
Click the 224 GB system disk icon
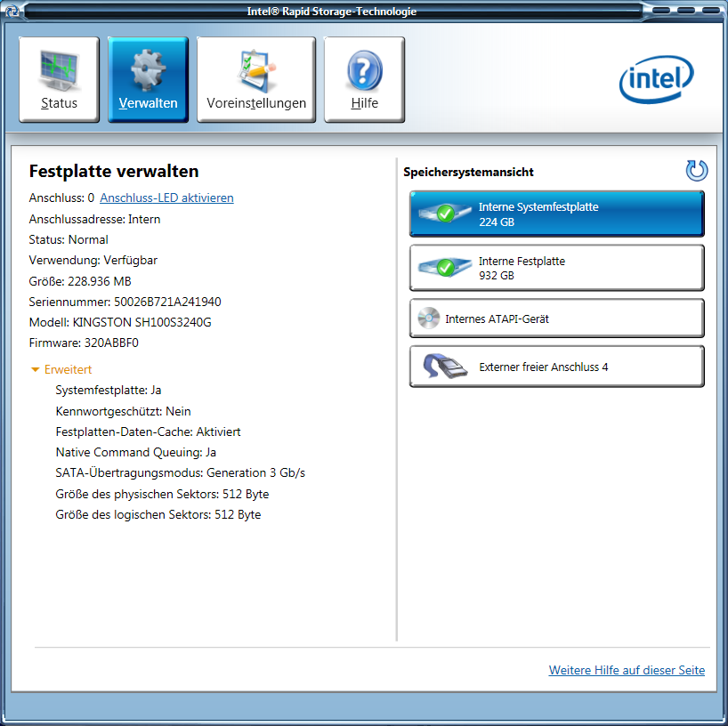point(444,214)
